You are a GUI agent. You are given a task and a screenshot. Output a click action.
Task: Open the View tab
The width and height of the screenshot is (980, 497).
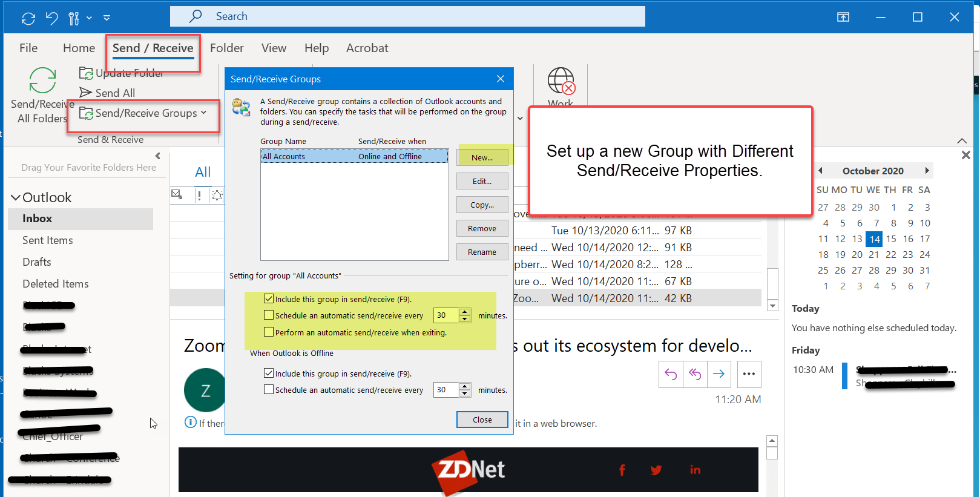point(274,48)
